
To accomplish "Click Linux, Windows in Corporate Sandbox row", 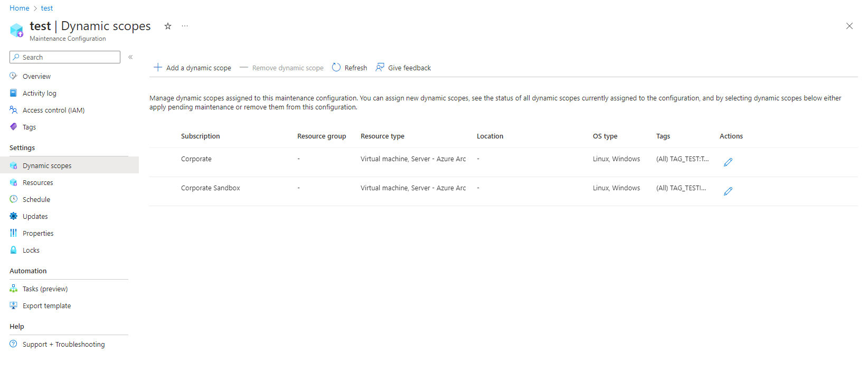I will click(617, 188).
